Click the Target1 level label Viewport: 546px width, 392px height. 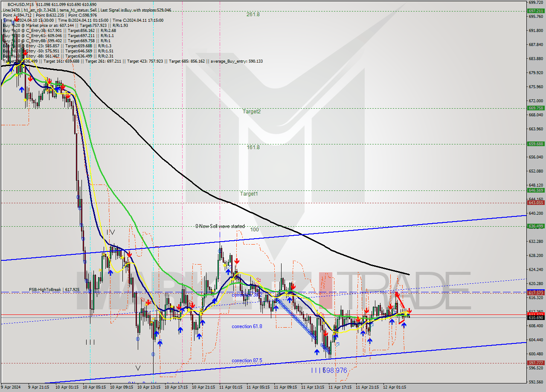(249, 194)
